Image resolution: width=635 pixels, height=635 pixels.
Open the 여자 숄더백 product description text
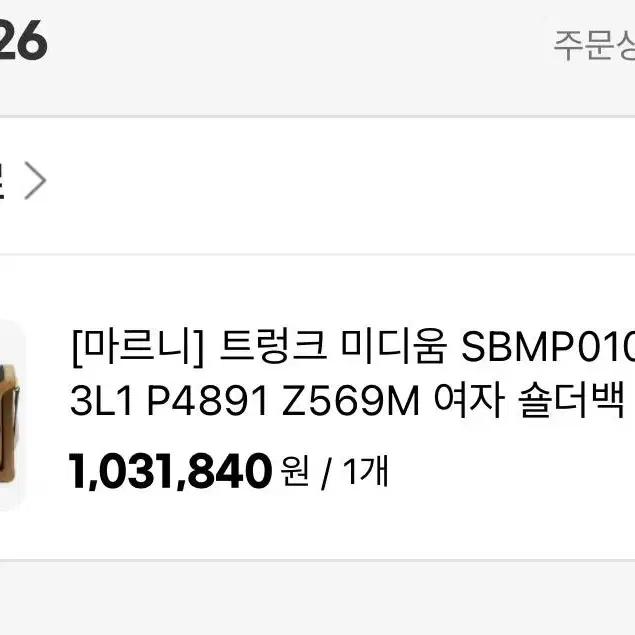tap(528, 400)
